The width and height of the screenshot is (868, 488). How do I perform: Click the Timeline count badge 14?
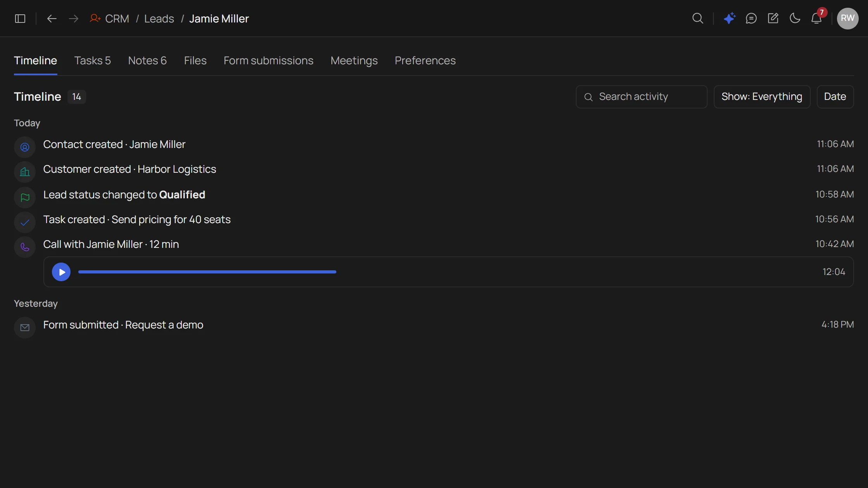77,97
